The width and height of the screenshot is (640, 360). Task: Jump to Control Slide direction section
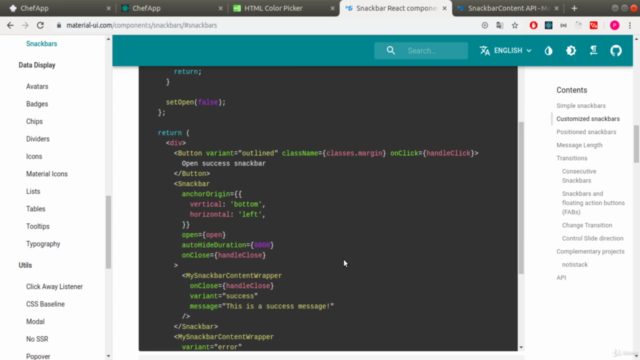tap(592, 238)
